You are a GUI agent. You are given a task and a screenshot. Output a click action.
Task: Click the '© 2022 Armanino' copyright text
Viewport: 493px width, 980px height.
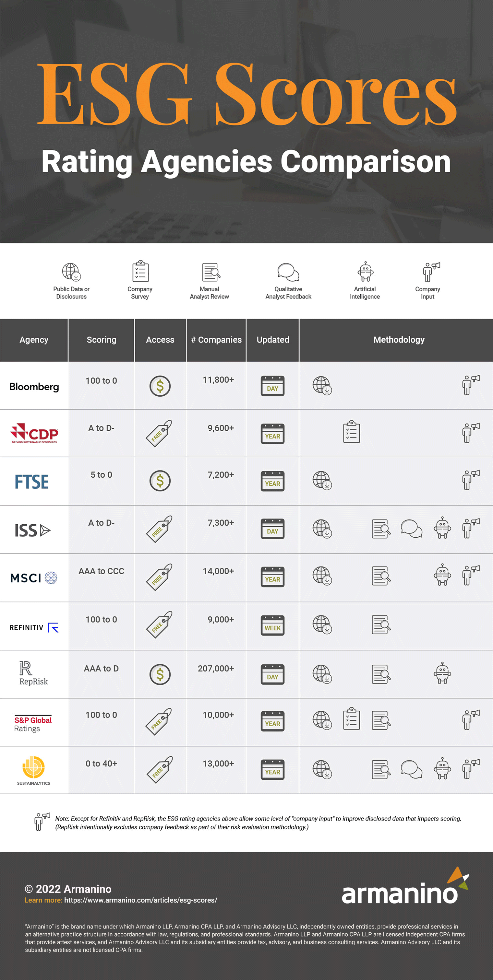click(x=68, y=889)
